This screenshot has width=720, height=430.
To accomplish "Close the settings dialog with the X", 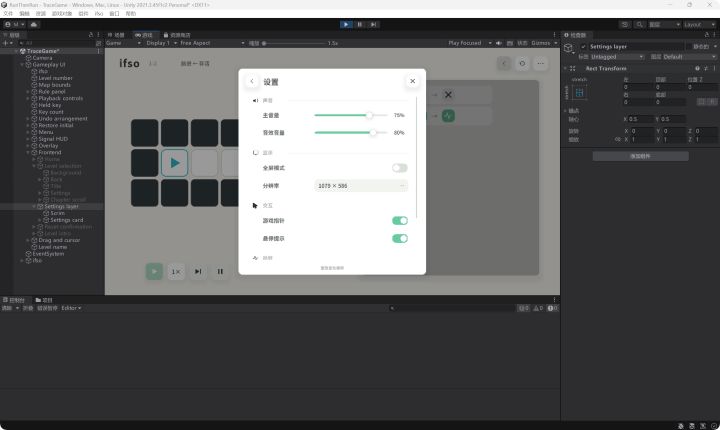I will pos(412,81).
